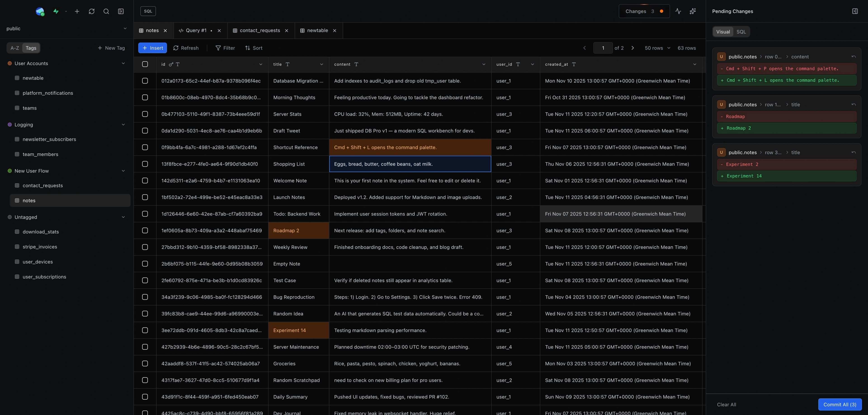Screen dimensions: 868x415
Task: Switch Pending Changes to SQL view
Action: (x=741, y=32)
